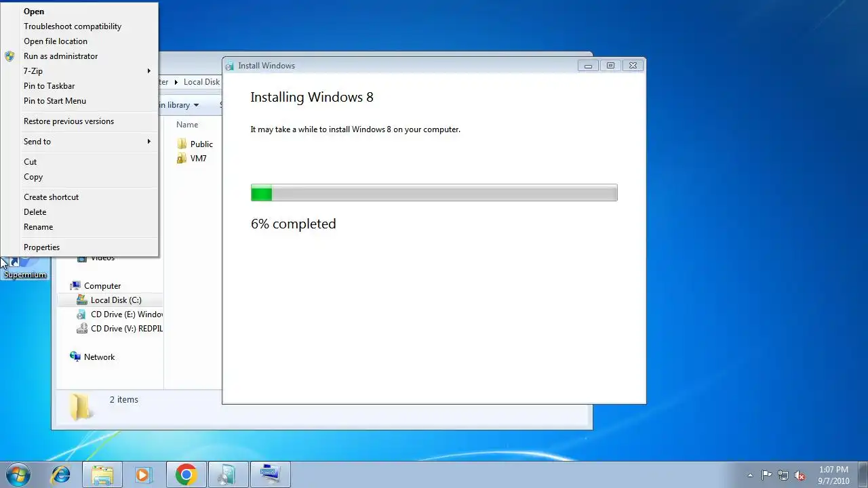Show hidden tray icons arrow
Screen dimensions: 868x488
coord(750,475)
